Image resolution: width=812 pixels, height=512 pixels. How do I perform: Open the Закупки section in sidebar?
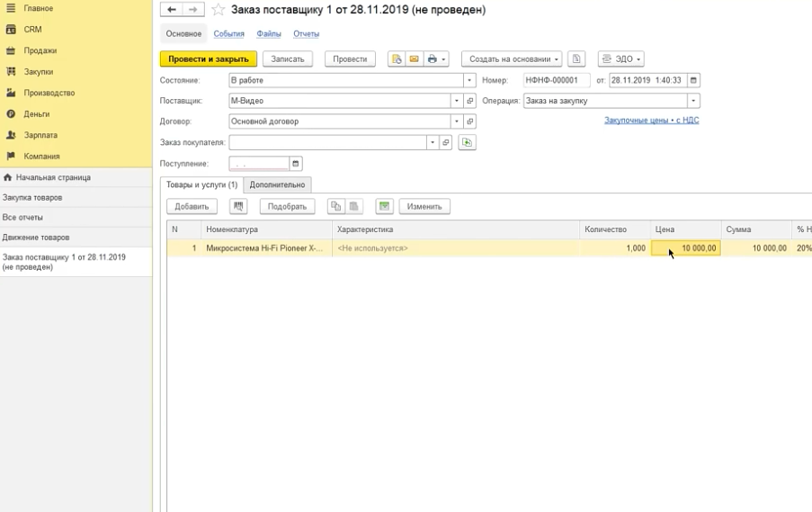pyautogui.click(x=39, y=72)
